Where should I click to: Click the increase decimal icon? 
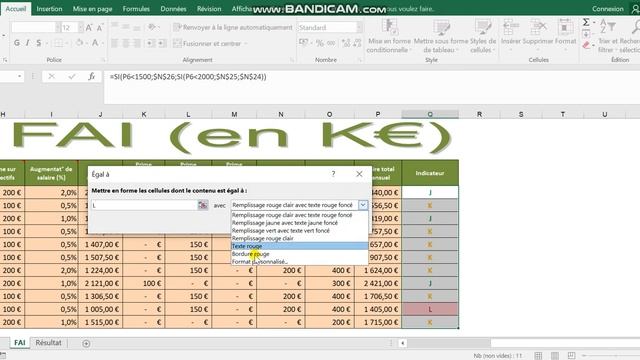[346, 42]
